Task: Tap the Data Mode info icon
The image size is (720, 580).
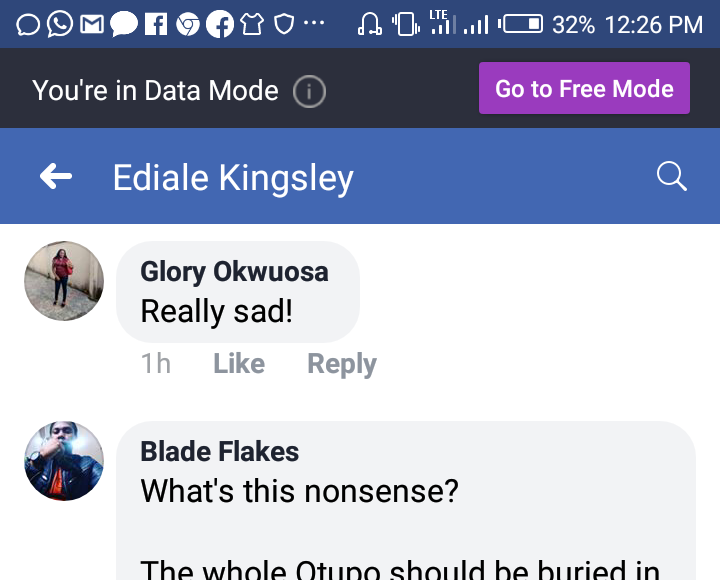Action: pyautogui.click(x=309, y=92)
